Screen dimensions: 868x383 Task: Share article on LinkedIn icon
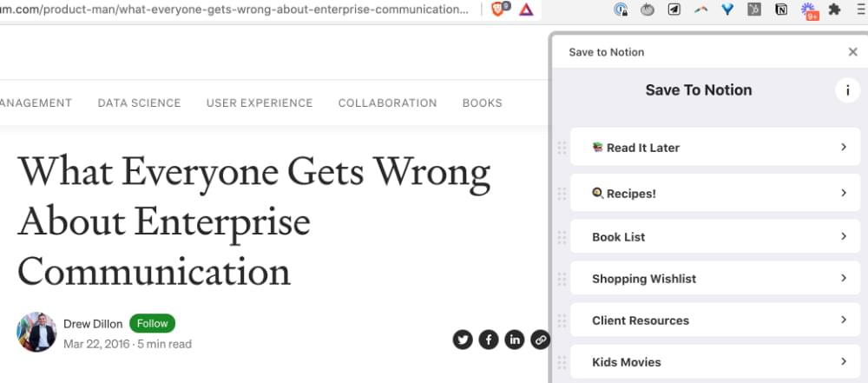pyautogui.click(x=515, y=340)
